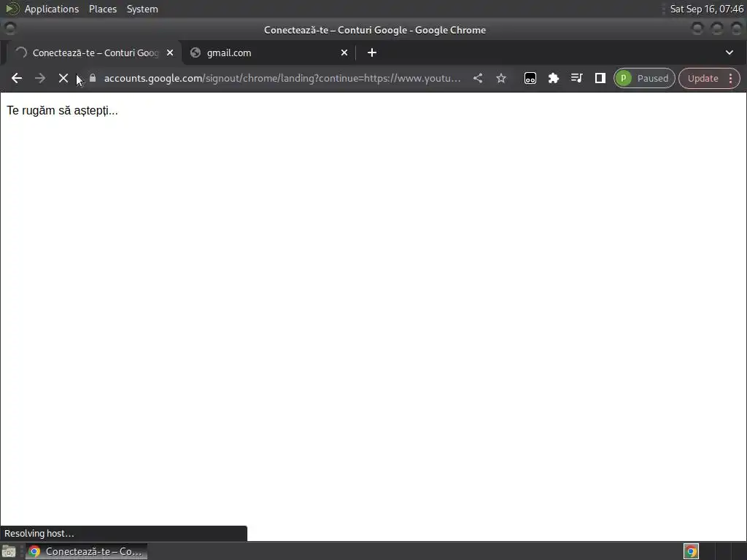Select the Conectează-te – Conturi Google tab
This screenshot has width=747, height=560.
(93, 52)
